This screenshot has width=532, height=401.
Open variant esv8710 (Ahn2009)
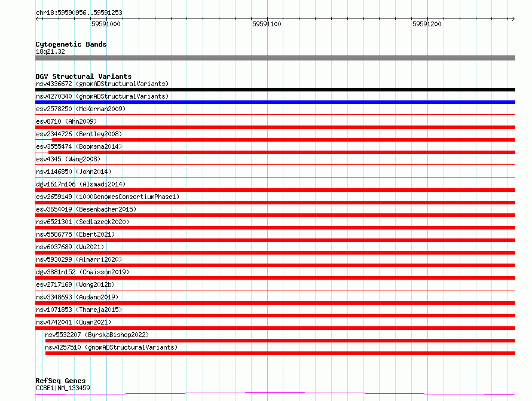[x=66, y=121]
